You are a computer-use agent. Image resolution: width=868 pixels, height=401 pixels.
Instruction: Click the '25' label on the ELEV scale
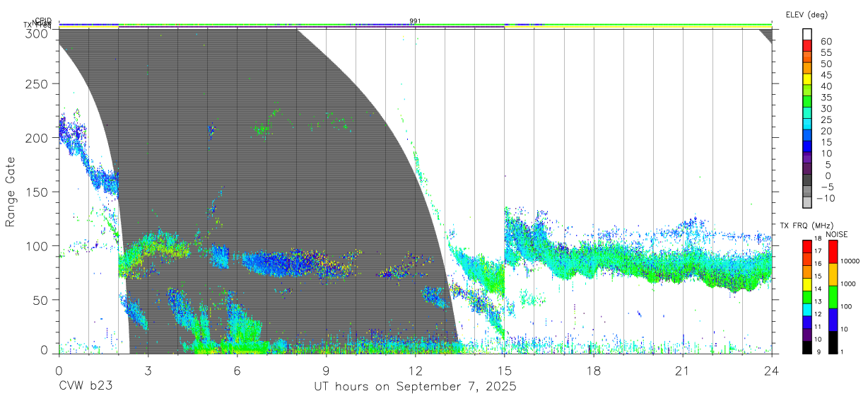pos(826,120)
